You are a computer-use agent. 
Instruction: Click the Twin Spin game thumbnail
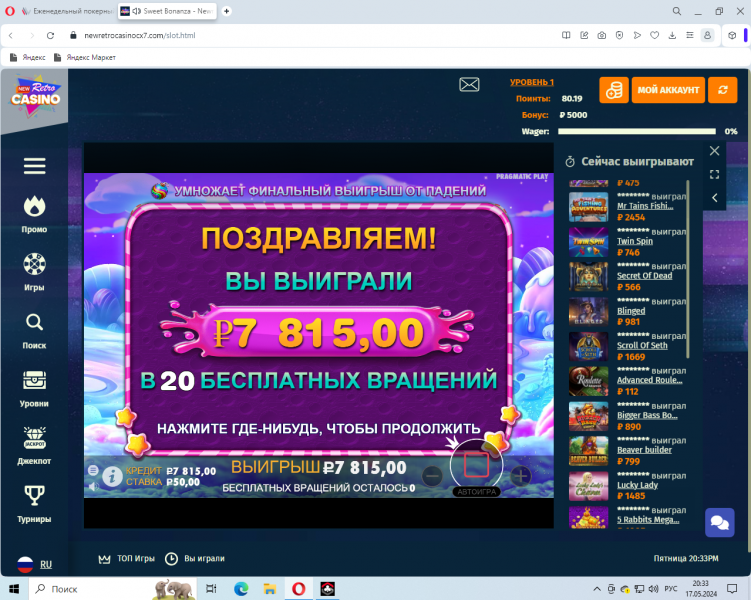[x=588, y=242]
